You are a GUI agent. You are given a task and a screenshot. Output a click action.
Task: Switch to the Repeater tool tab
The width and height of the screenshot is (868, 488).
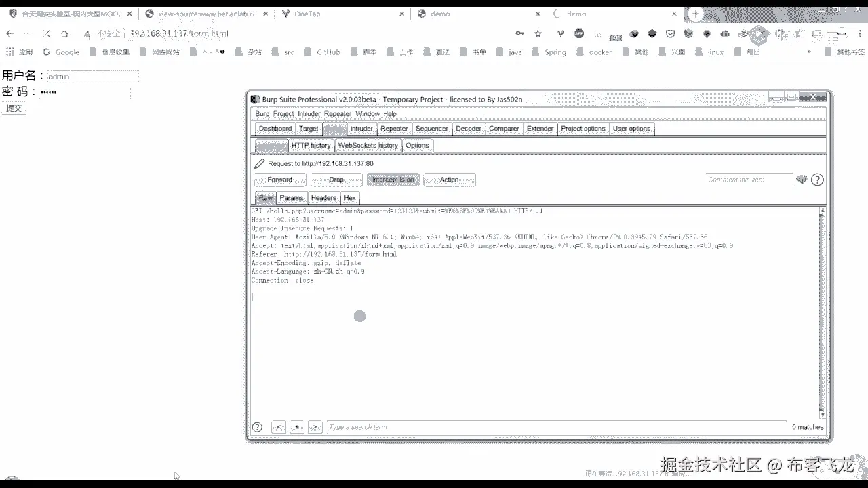click(394, 129)
